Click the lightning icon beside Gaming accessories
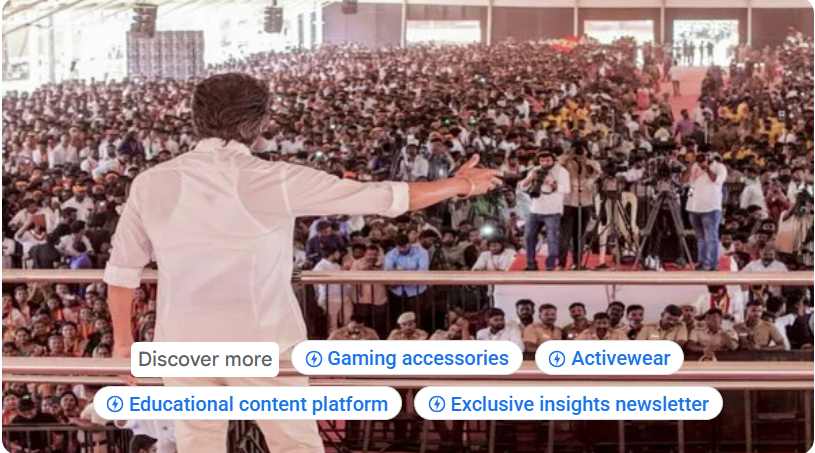The width and height of the screenshot is (815, 453). (x=313, y=359)
